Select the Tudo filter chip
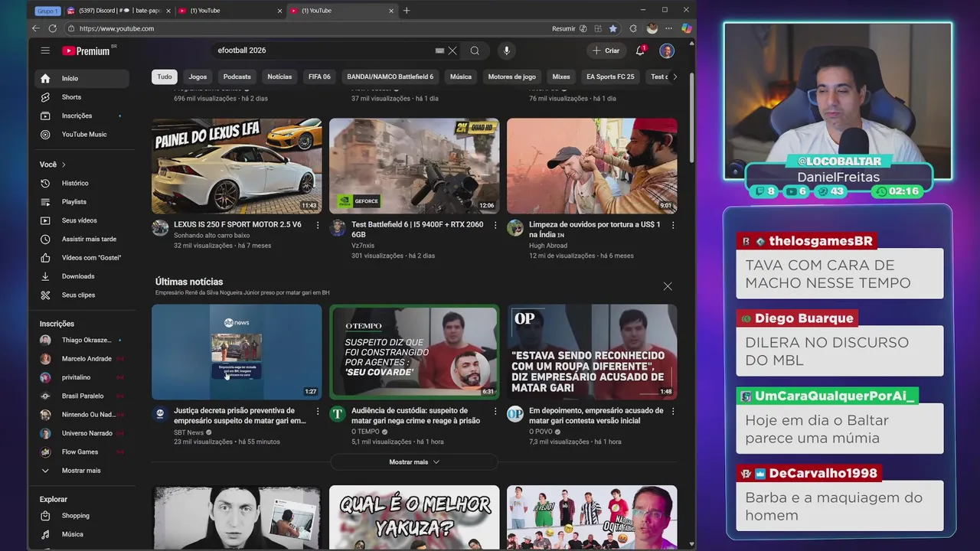Viewport: 980px width, 551px height. (165, 77)
